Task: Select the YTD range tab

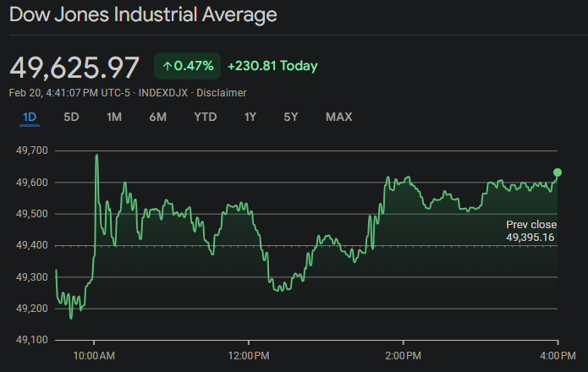Action: pos(205,117)
